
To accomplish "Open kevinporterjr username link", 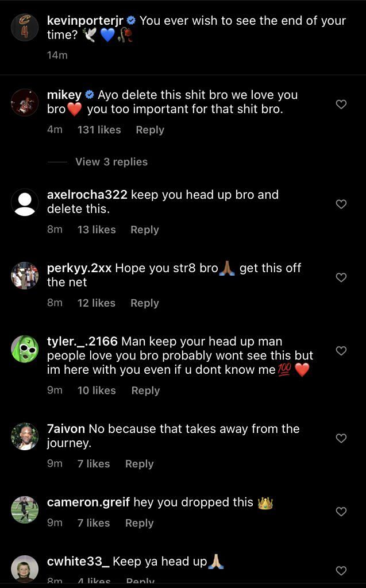I will click(86, 21).
